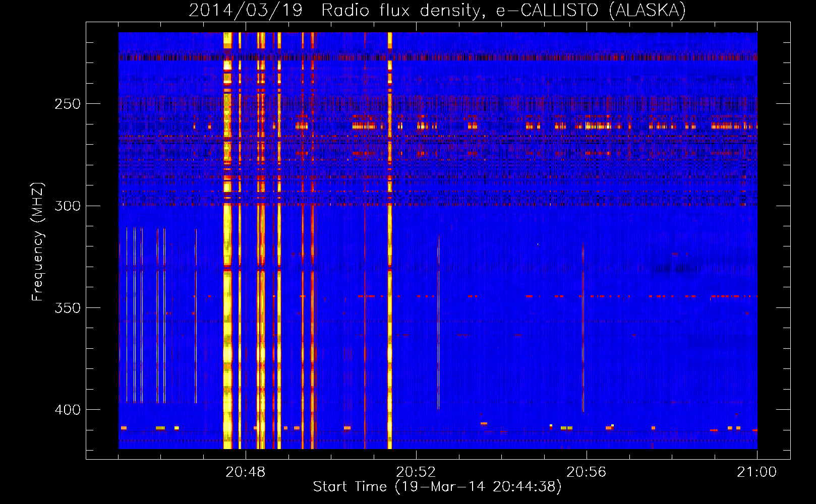Click the 20:48 time tick label

[246, 472]
